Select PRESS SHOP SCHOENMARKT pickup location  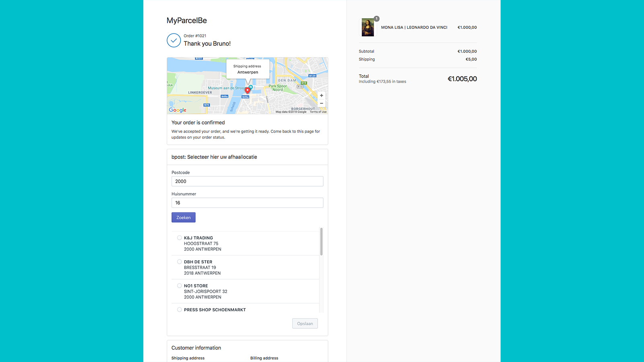pos(179,309)
